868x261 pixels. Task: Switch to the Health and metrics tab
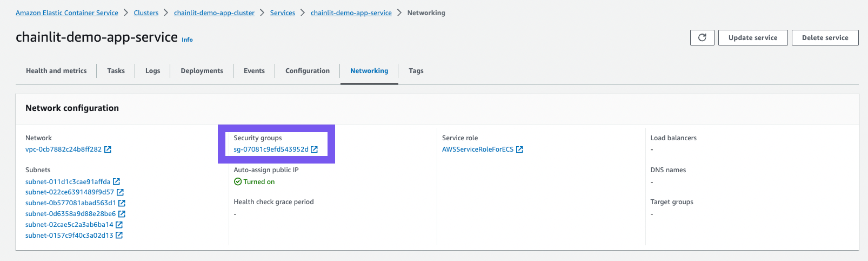point(56,71)
